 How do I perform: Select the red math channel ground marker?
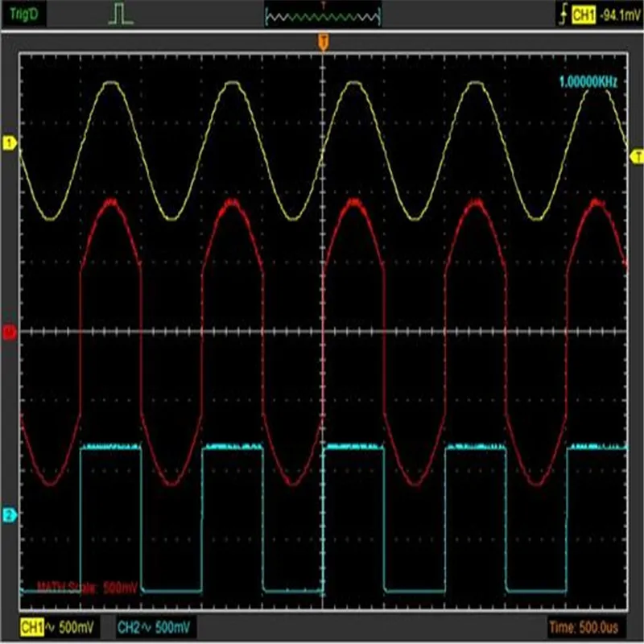click(x=10, y=332)
